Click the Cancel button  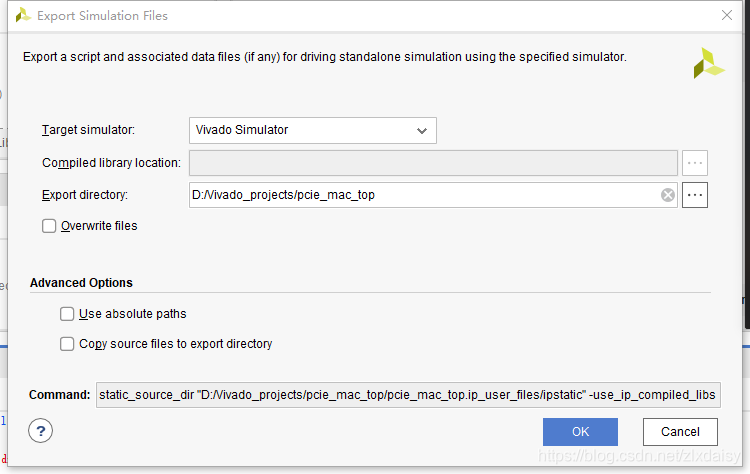tap(680, 432)
